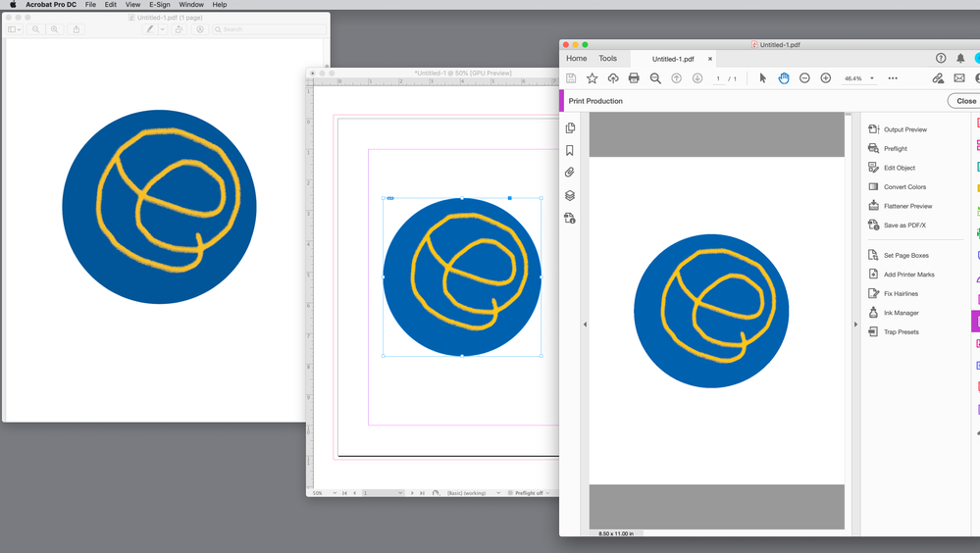
Task: Open the Apple menu
Action: click(13, 4)
